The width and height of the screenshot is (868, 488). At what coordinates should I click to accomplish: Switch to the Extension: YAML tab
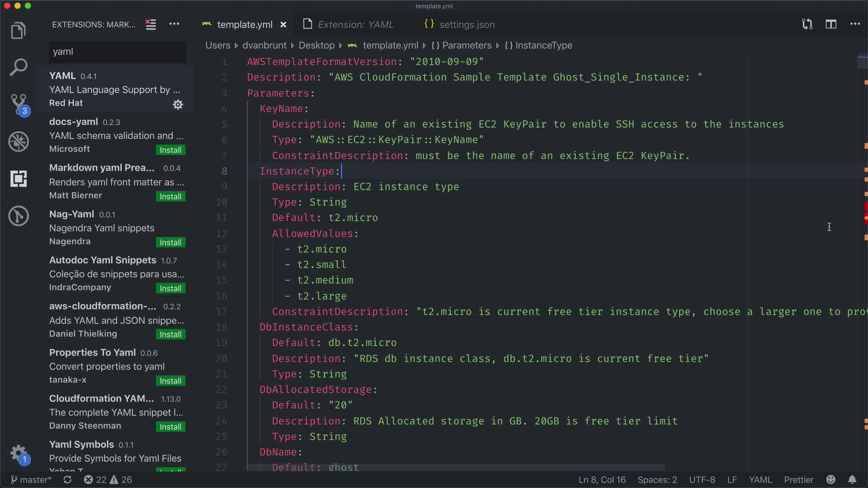tap(355, 24)
